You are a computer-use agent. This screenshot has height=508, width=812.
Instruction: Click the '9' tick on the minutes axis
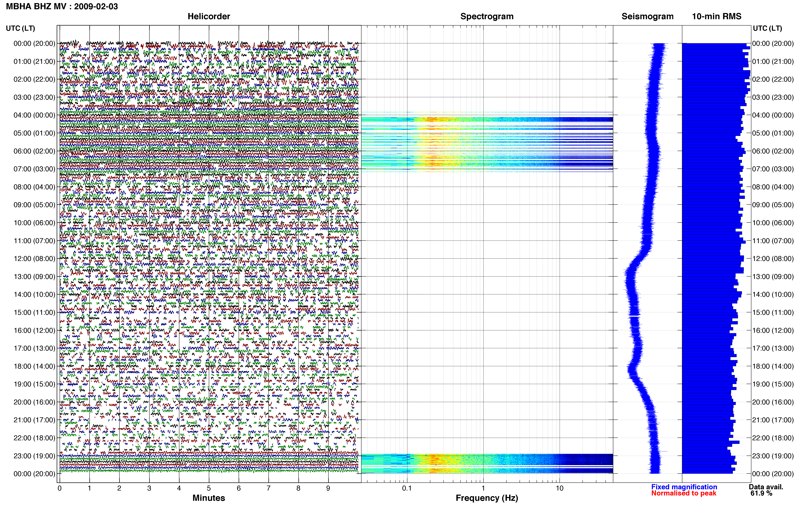click(x=328, y=488)
